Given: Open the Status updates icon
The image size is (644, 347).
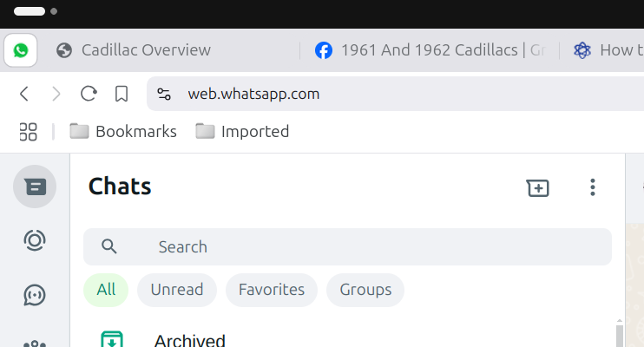Looking at the screenshot, I should coord(35,240).
